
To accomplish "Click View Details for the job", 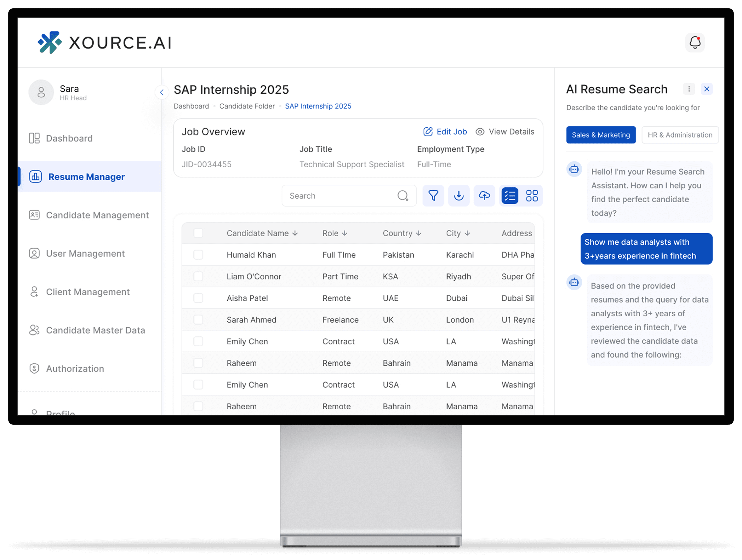I will pos(505,132).
